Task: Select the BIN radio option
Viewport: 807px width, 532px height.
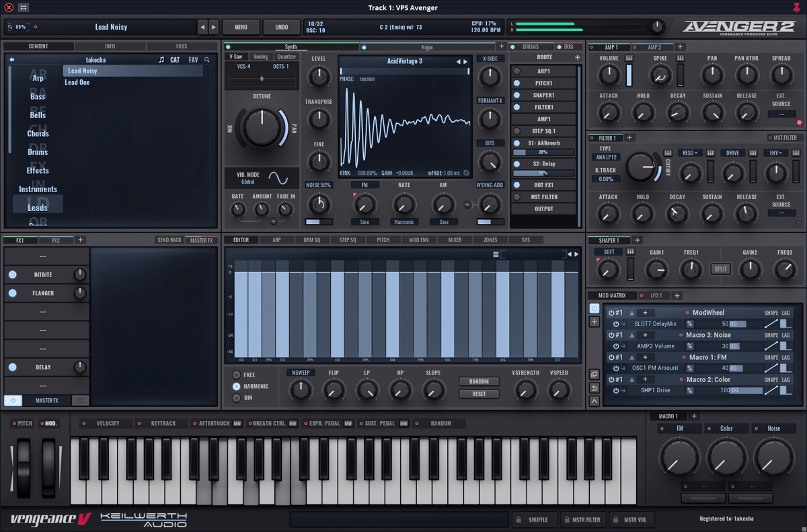Action: pos(236,397)
